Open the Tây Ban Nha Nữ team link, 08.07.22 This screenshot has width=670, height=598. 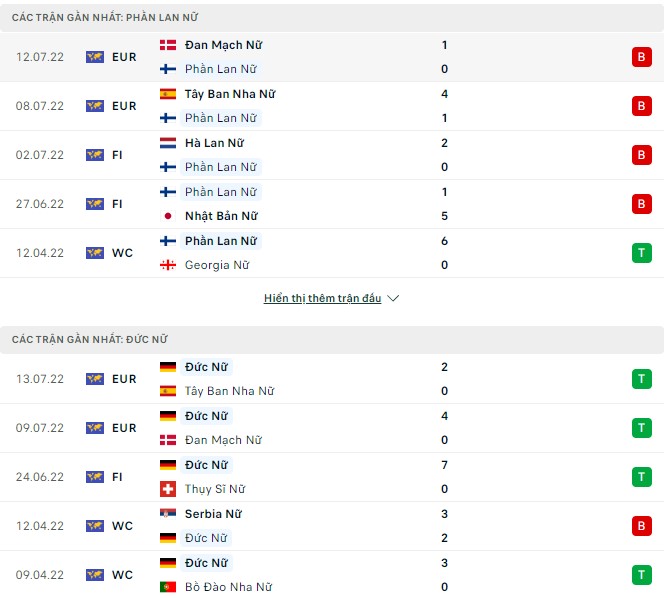pos(230,94)
